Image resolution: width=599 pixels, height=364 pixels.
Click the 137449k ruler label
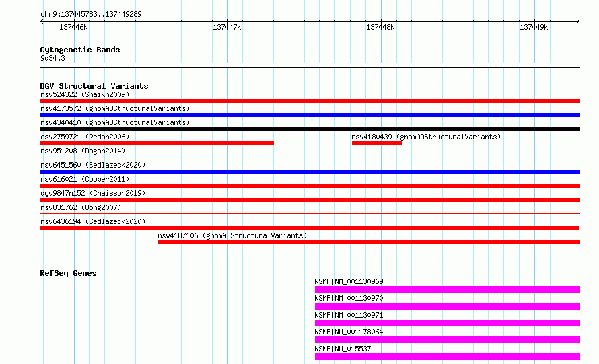[534, 27]
